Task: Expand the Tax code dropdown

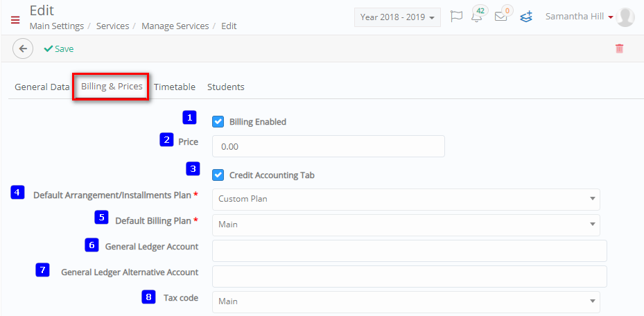Action: 406,301
